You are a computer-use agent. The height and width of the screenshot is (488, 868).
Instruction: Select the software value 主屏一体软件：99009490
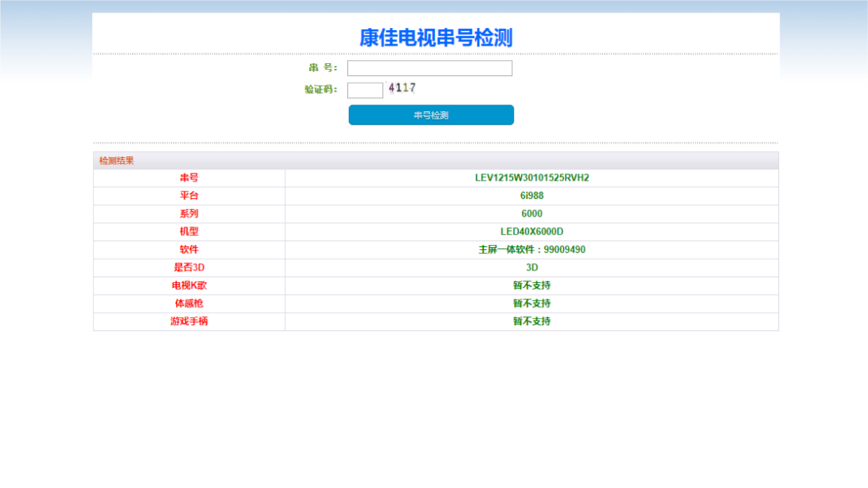[532, 250]
